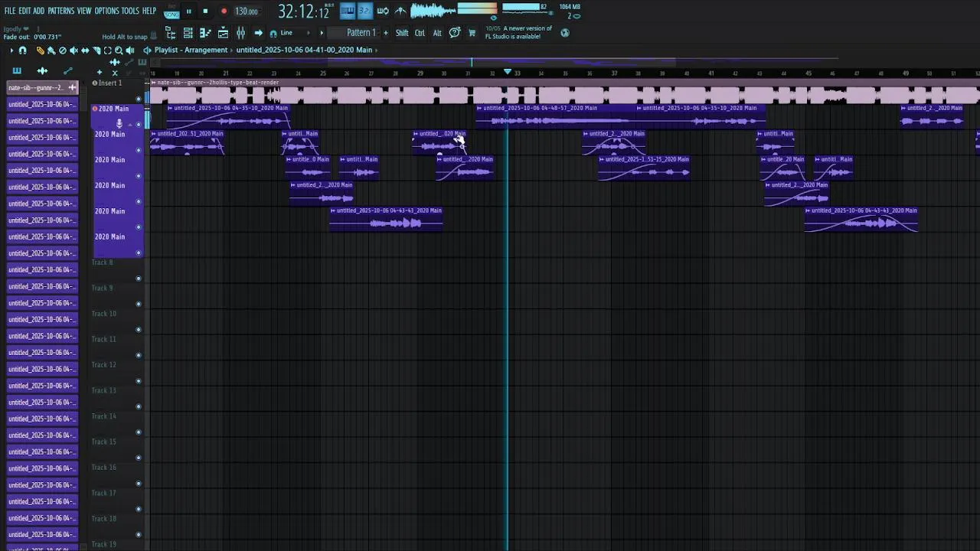Select the Delete tool in playlist
The height and width of the screenshot is (551, 980).
63,51
